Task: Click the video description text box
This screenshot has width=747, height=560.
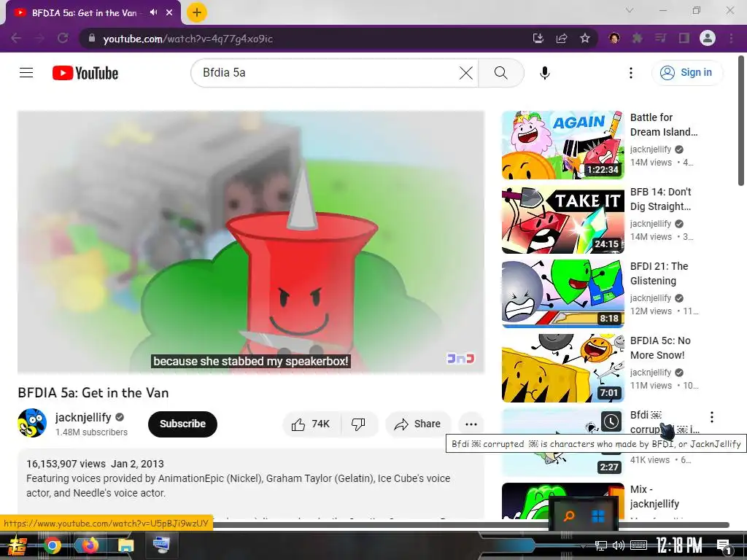Action: coord(251,483)
